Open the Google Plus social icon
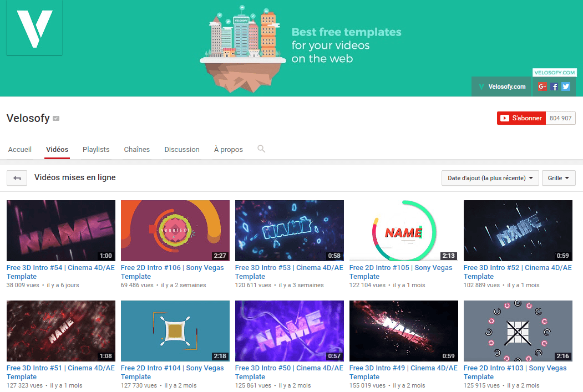Screen dimensions: 583x392 pyautogui.click(x=543, y=86)
